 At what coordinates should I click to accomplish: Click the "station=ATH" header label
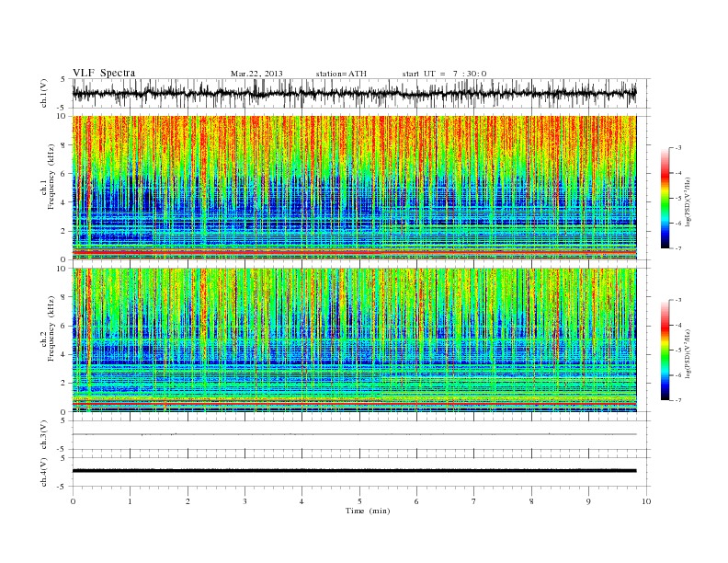pos(341,74)
